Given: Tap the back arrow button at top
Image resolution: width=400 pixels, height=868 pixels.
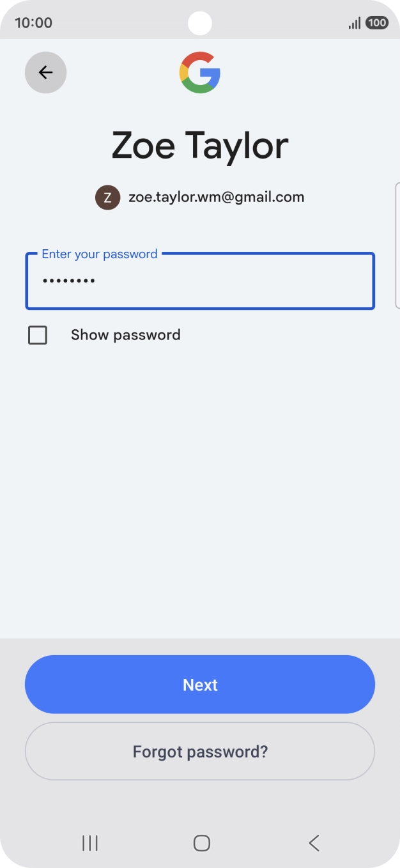Looking at the screenshot, I should tap(45, 73).
